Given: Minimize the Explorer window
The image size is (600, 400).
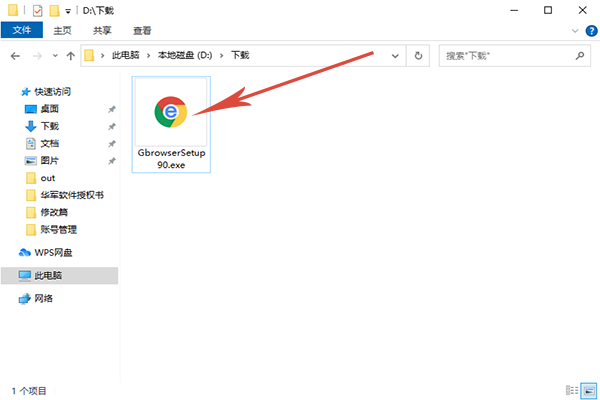Looking at the screenshot, I should click(514, 10).
